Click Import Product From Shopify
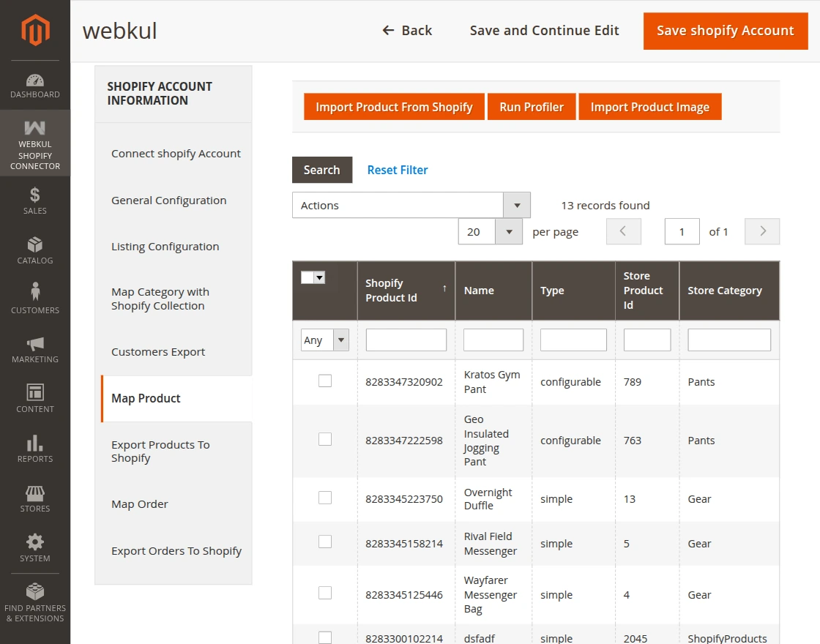 point(393,107)
